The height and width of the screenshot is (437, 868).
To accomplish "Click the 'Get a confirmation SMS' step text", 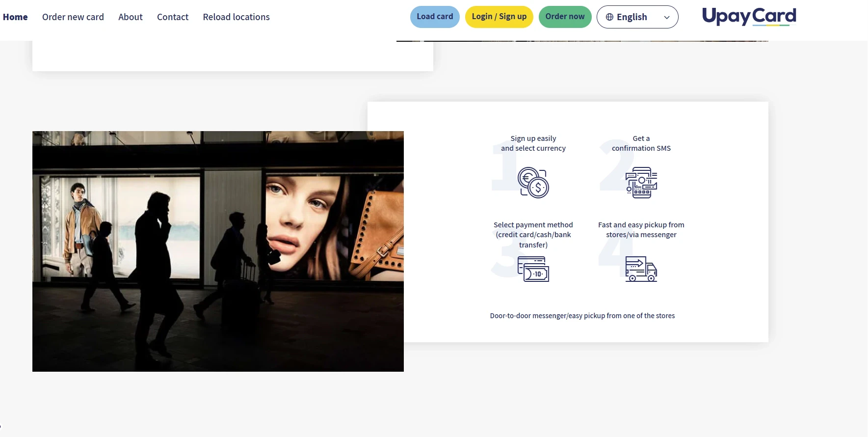I will [641, 143].
